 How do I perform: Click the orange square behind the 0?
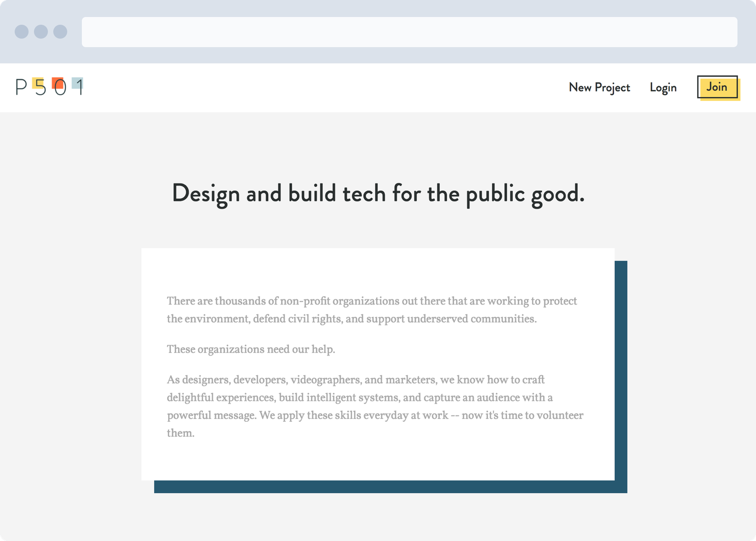point(58,82)
